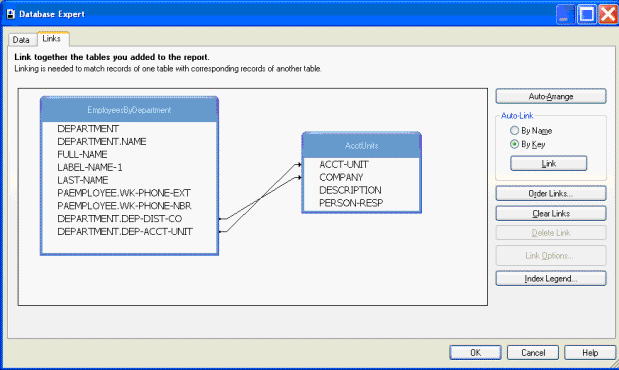Screen dimensions: 619x370
Task: Click the Link button under Auto-Link
Action: pyautogui.click(x=548, y=163)
